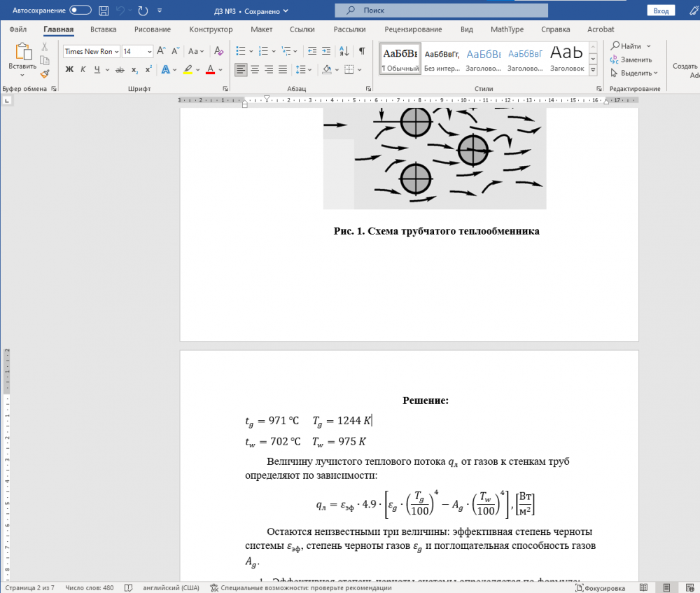This screenshot has width=700, height=593.
Task: Toggle subscript formatting
Action: pyautogui.click(x=134, y=69)
